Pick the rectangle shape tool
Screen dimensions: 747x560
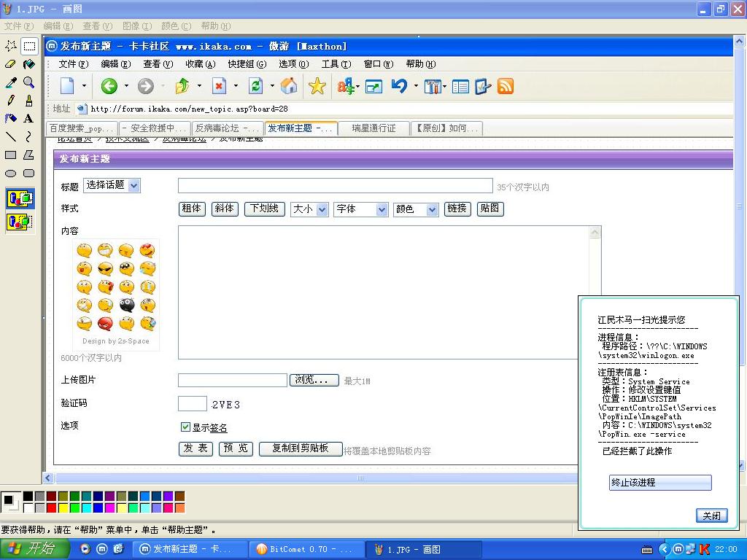point(10,155)
